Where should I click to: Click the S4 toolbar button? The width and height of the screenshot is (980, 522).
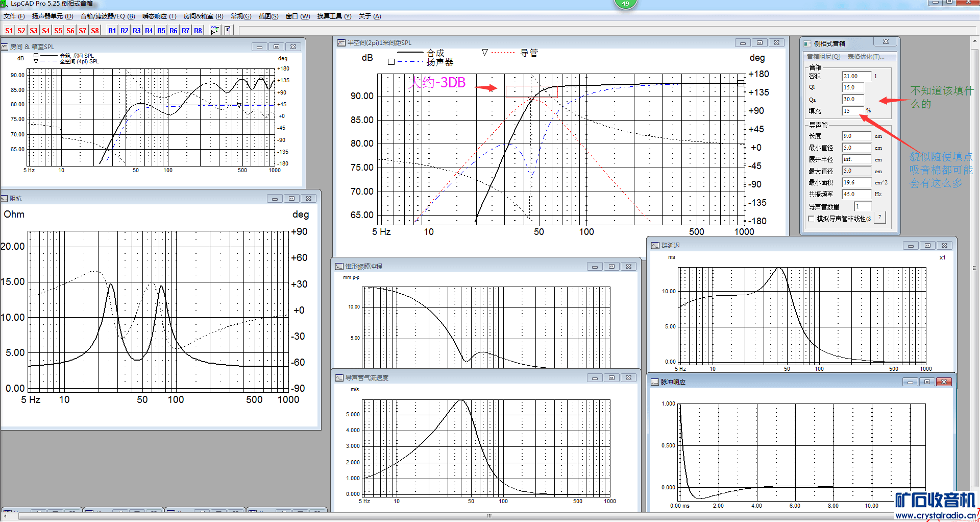coord(46,31)
